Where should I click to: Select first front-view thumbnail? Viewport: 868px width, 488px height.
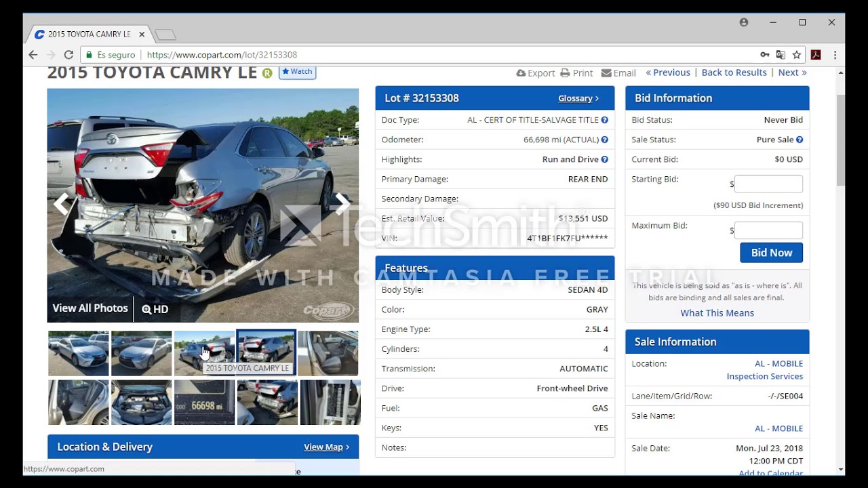pyautogui.click(x=78, y=353)
